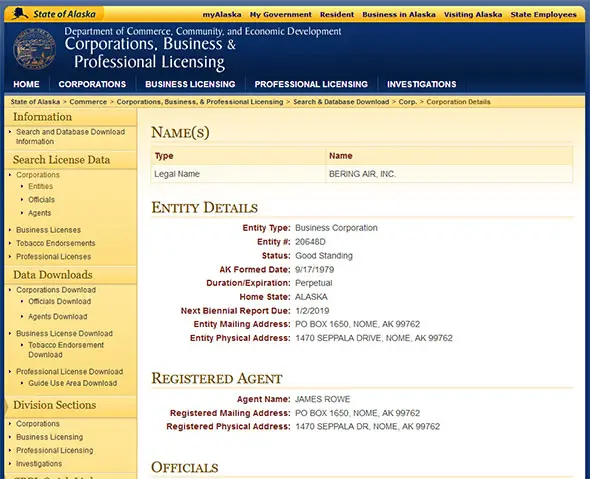Open Tobacco Endorsement Download link
This screenshot has height=479, width=590.
pyautogui.click(x=66, y=350)
